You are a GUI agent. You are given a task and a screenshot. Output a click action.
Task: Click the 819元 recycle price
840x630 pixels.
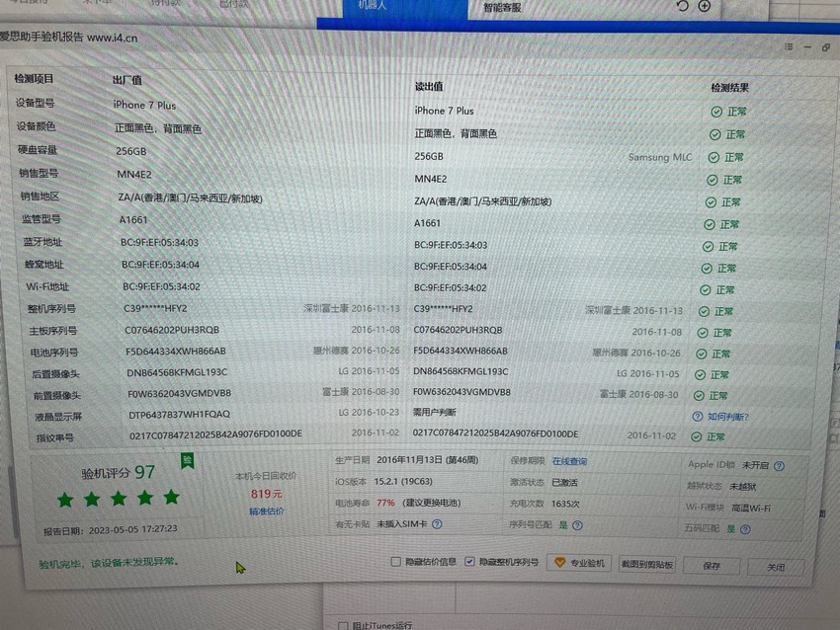(x=266, y=494)
